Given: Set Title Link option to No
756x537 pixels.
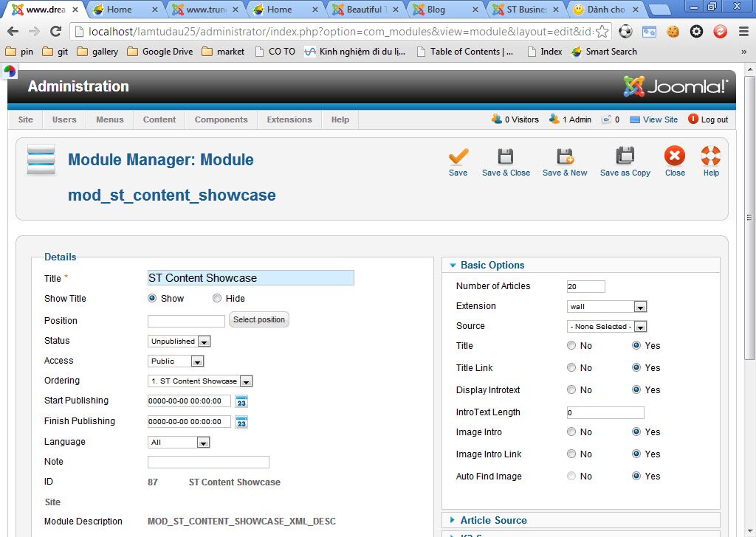Looking at the screenshot, I should tap(571, 368).
